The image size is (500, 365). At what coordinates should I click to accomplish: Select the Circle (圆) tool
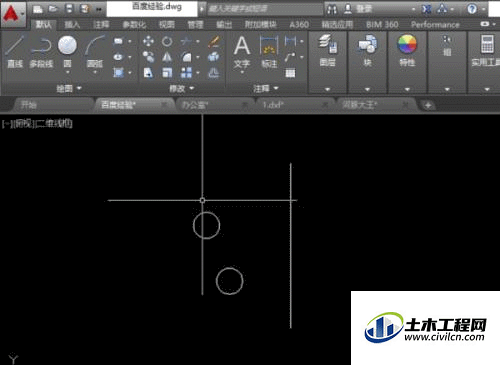(67, 51)
